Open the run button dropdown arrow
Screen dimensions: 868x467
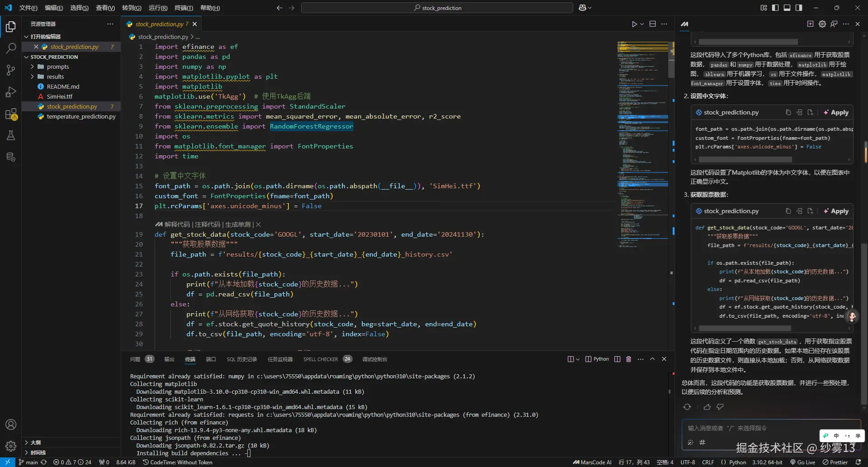642,24
